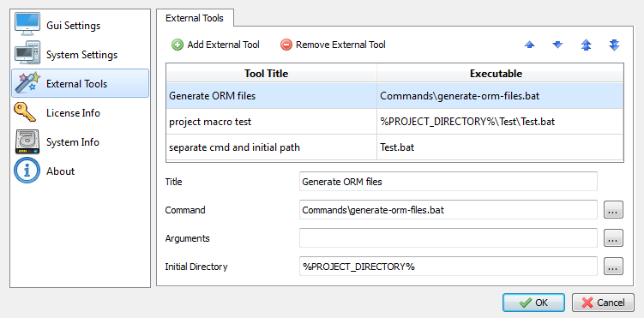
Task: Click the License Info label
Action: [73, 113]
